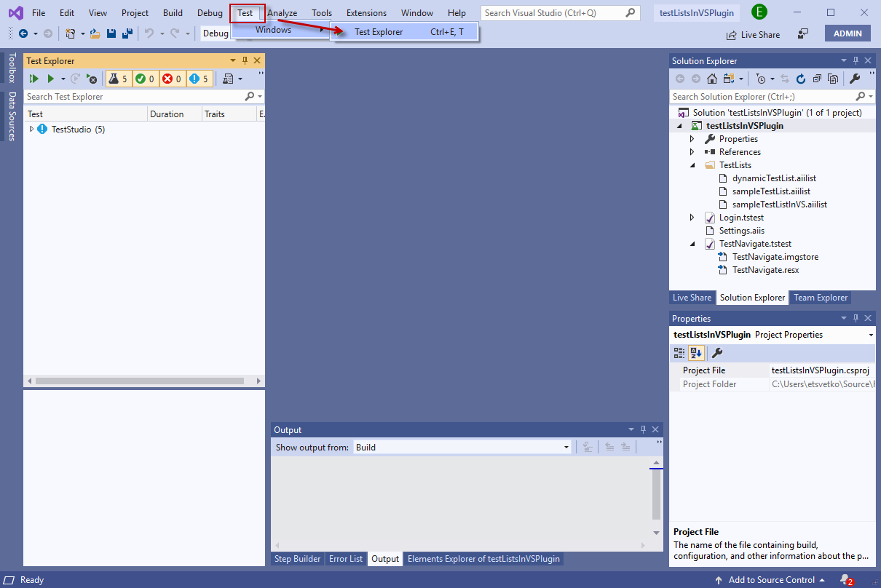Collapse the TestNavigate.tstest node

(x=692, y=244)
